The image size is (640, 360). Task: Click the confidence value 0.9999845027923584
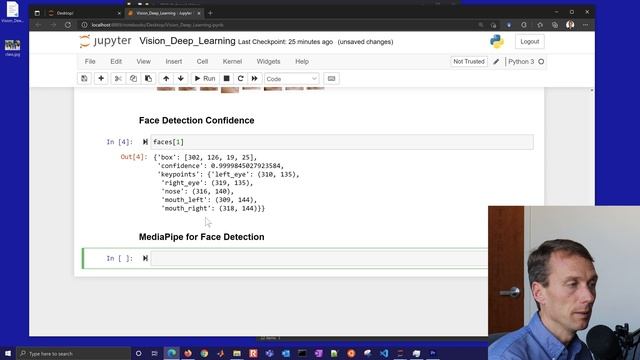(246, 166)
